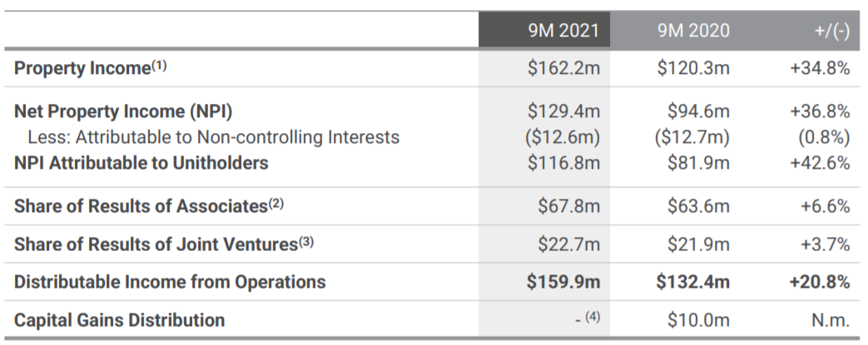This screenshot has height=345, width=868.
Task: Select the bold $159.9m distributable income value
Action: tap(563, 282)
